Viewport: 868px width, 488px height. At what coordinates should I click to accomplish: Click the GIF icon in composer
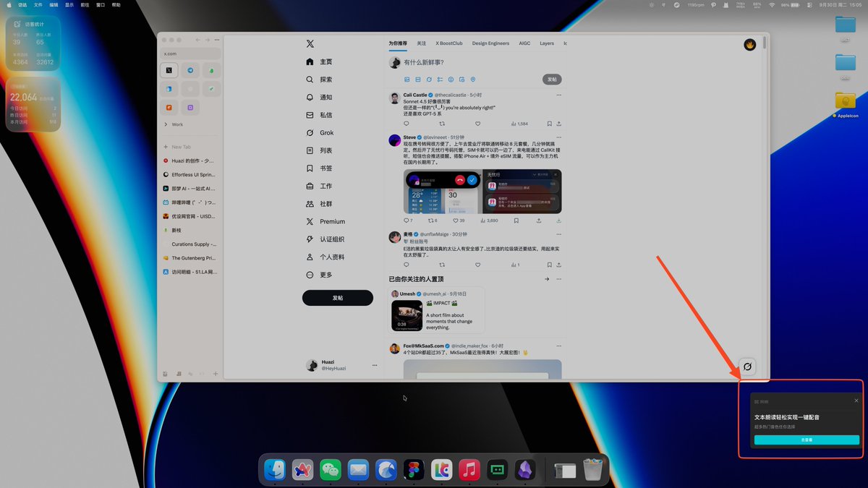click(418, 80)
